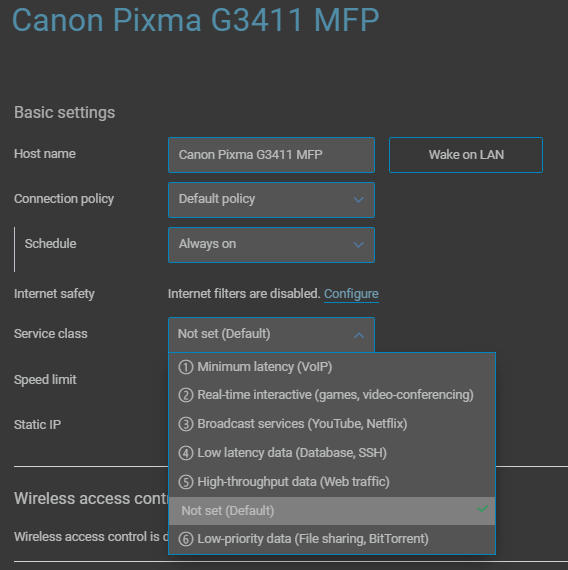Click the circled 6 icon for Low-priority data

(x=186, y=539)
